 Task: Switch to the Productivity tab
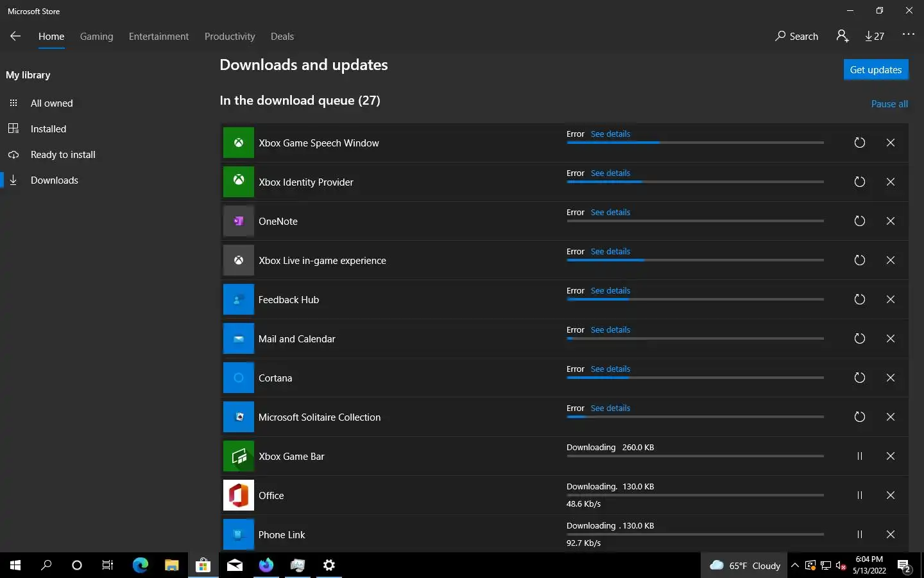click(x=230, y=36)
